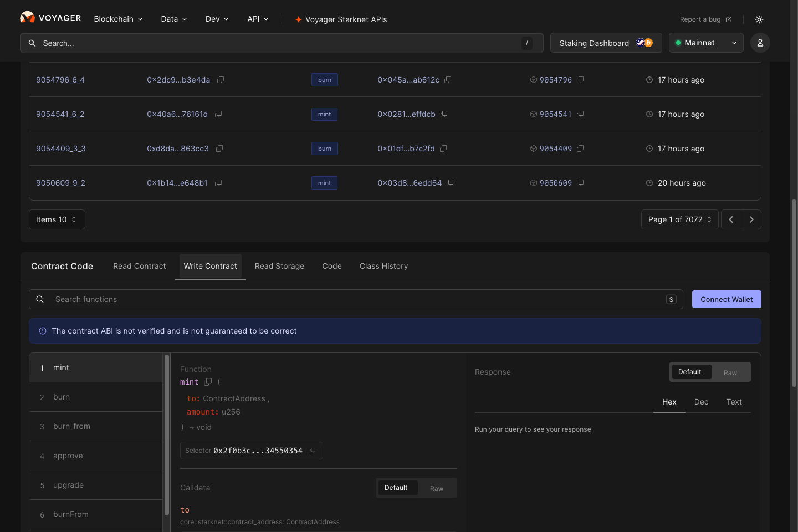Click the Voyager logo

click(50, 18)
